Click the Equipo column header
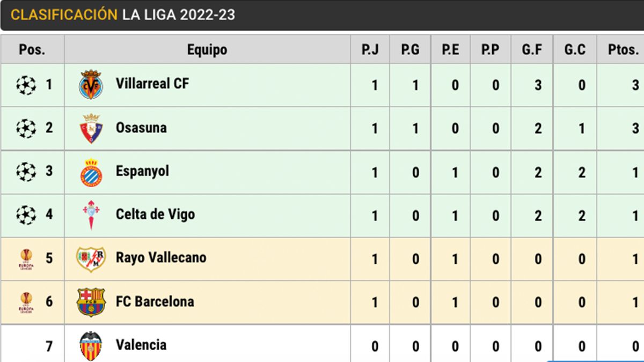Viewport: 644px width, 362px height. 207,50
